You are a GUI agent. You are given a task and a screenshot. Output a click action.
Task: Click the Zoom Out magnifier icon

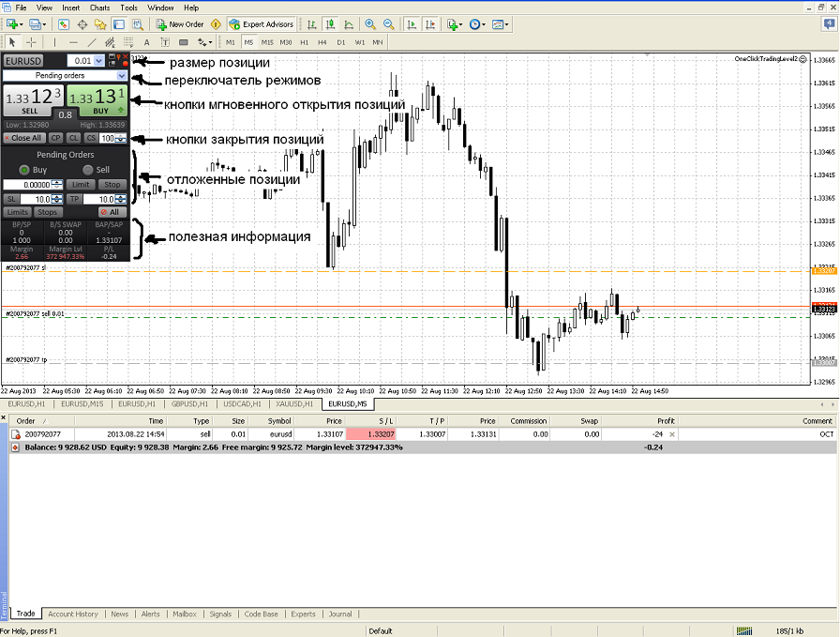coord(388,24)
